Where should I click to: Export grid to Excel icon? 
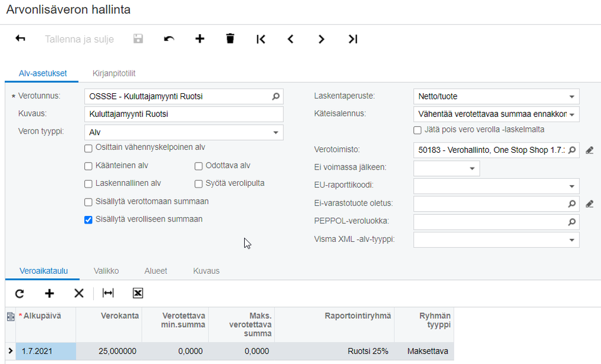[x=138, y=293]
